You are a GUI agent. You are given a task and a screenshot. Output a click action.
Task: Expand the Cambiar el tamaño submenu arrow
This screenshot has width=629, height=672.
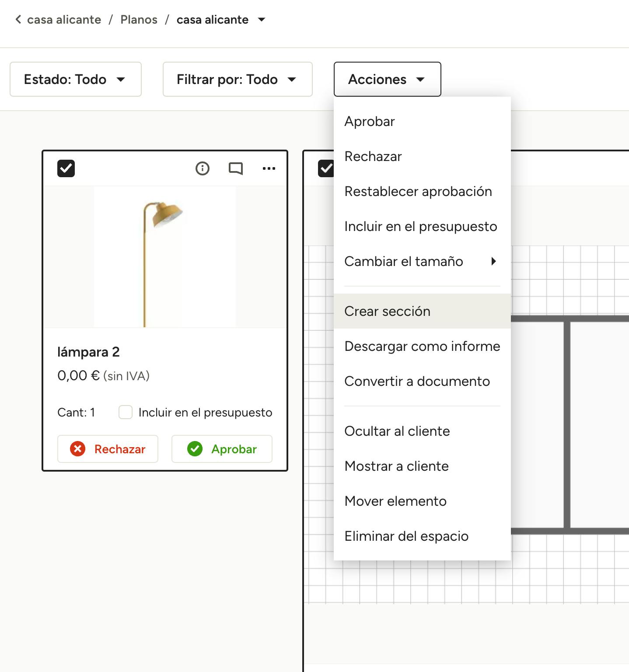pos(493,262)
